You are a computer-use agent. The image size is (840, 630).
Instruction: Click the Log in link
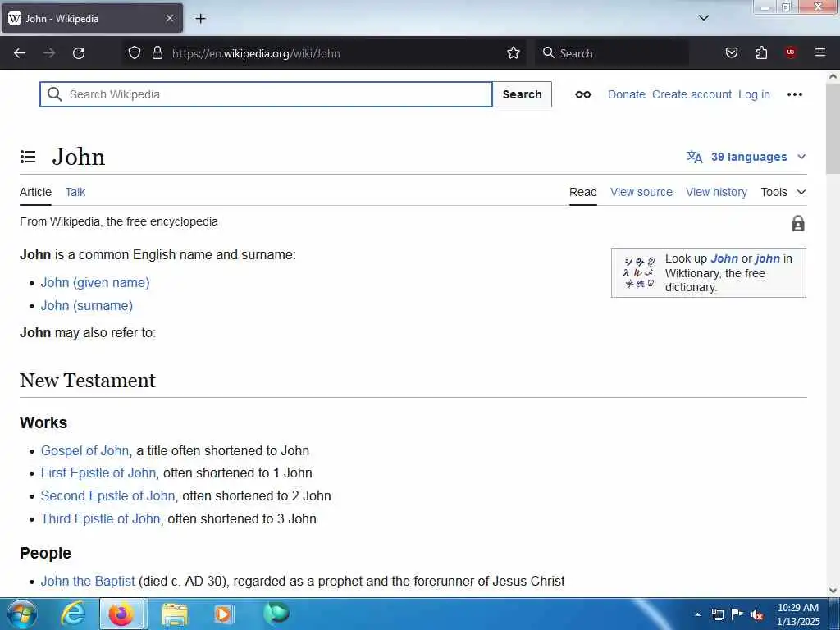[x=754, y=94]
